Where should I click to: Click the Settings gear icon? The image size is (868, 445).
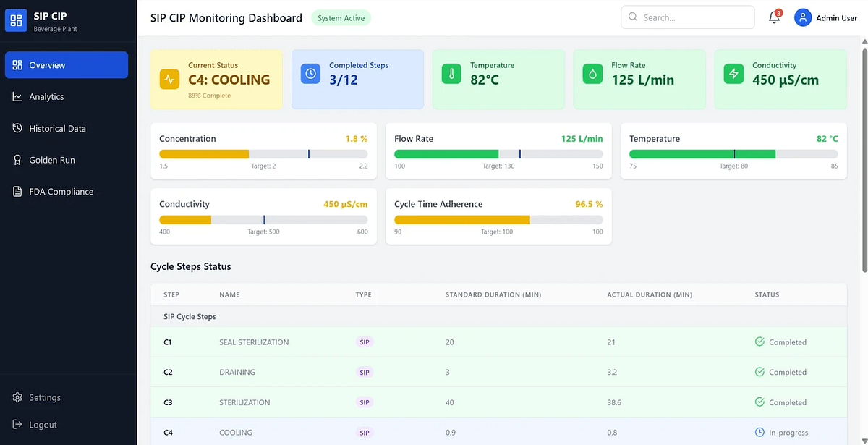click(17, 397)
